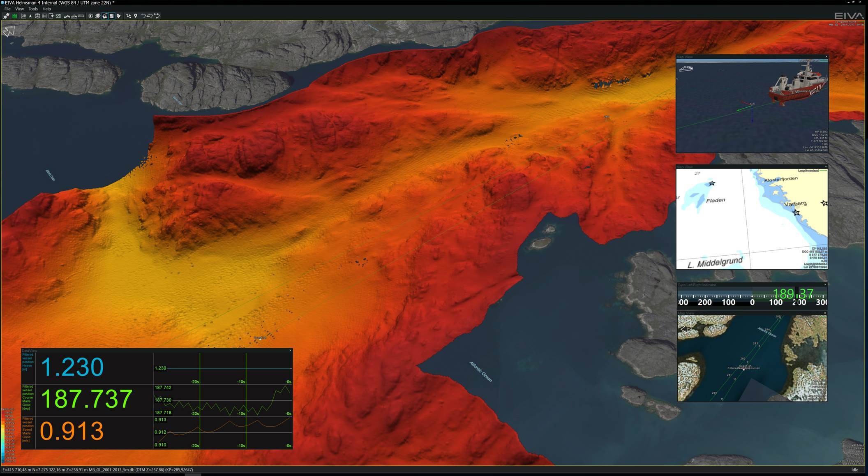
Task: Click the add waypoint route icon
Action: click(129, 16)
